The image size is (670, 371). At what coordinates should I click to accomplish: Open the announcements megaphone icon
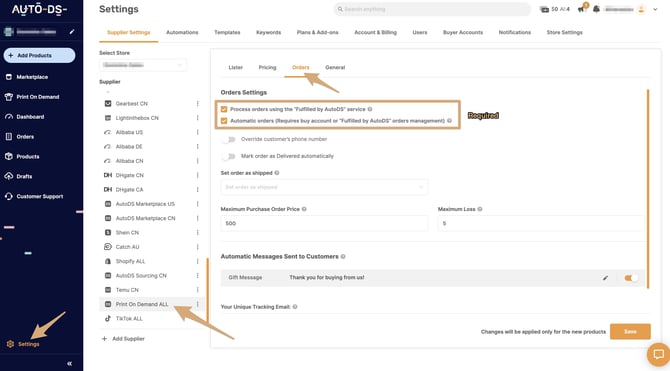coord(582,9)
